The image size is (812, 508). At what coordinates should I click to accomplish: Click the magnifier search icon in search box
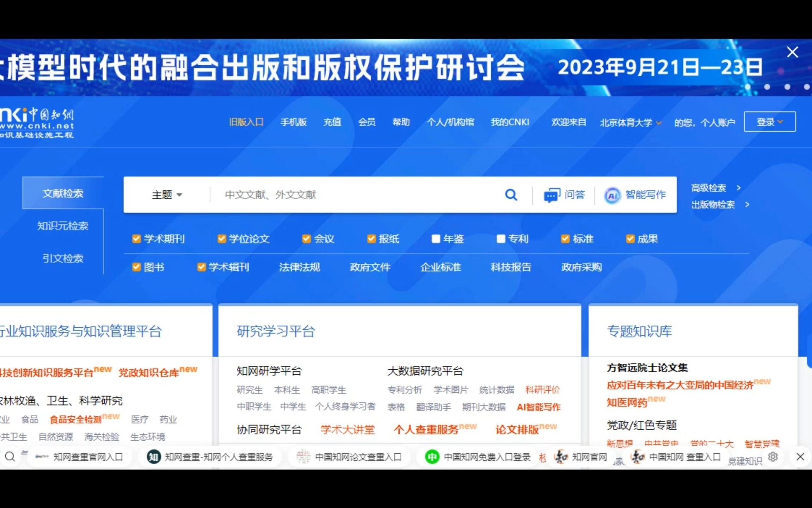511,195
